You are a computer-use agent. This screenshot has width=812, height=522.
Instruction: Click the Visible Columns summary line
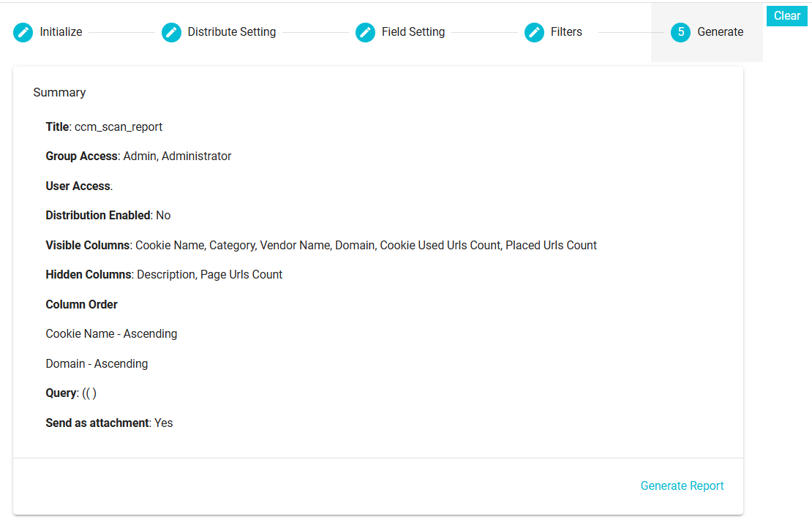320,246
